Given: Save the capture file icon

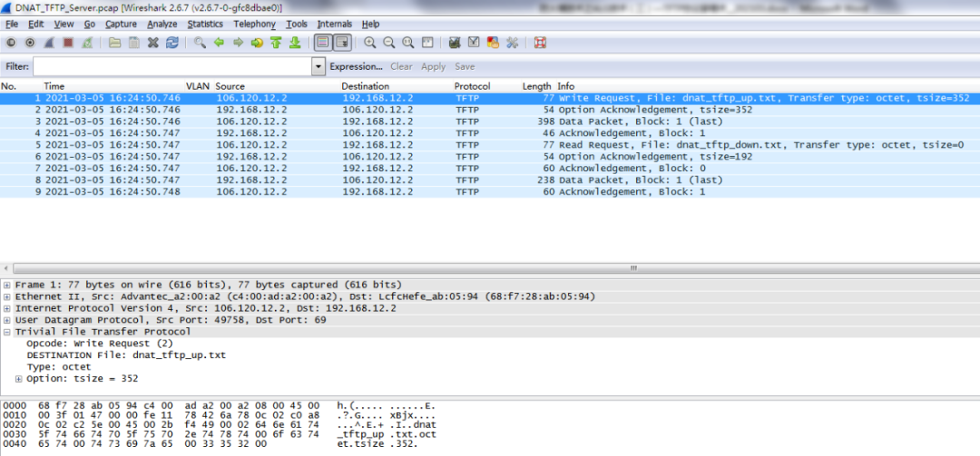Looking at the screenshot, I should [133, 43].
